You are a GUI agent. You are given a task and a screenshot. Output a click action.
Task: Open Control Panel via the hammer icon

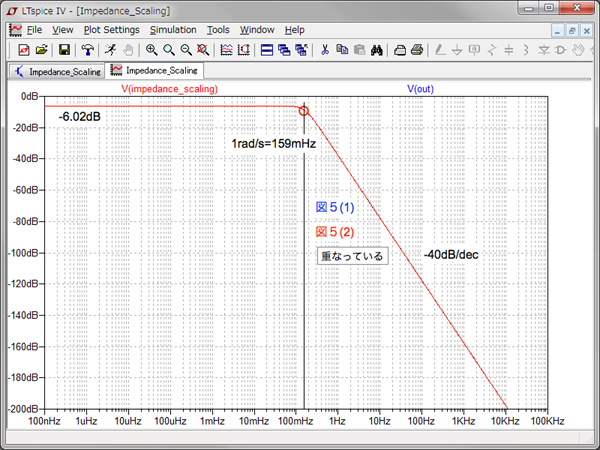pyautogui.click(x=88, y=49)
